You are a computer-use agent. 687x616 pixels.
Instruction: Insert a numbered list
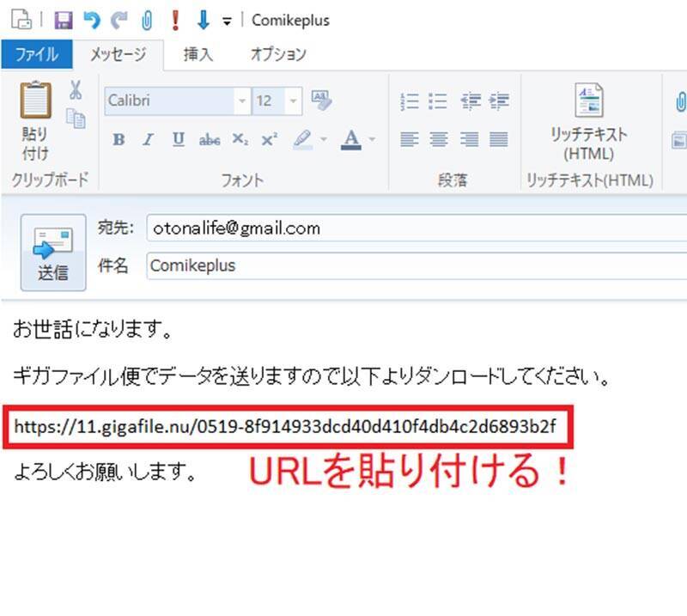pyautogui.click(x=410, y=101)
